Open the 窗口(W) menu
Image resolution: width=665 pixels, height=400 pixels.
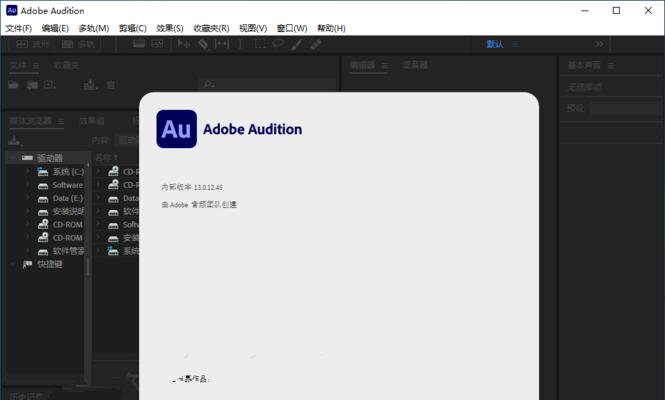click(292, 28)
